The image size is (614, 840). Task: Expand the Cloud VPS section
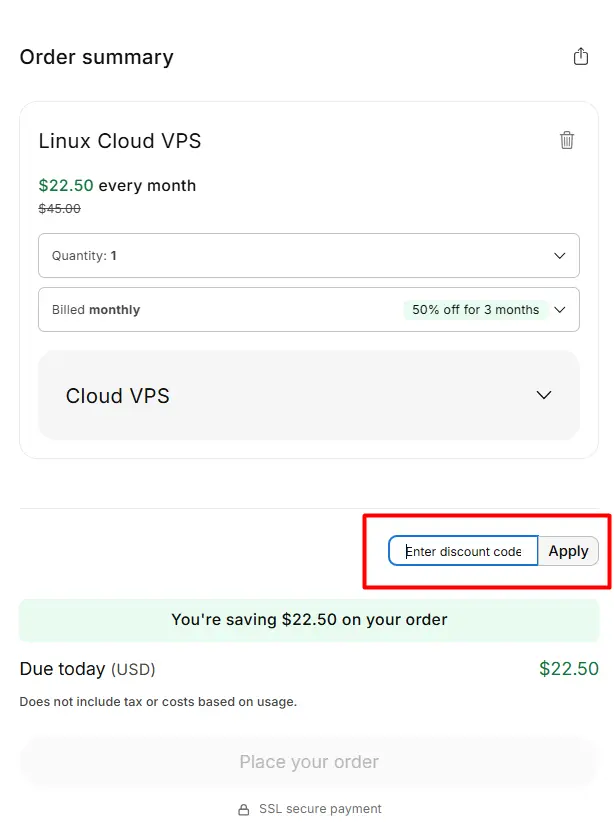[x=308, y=396]
